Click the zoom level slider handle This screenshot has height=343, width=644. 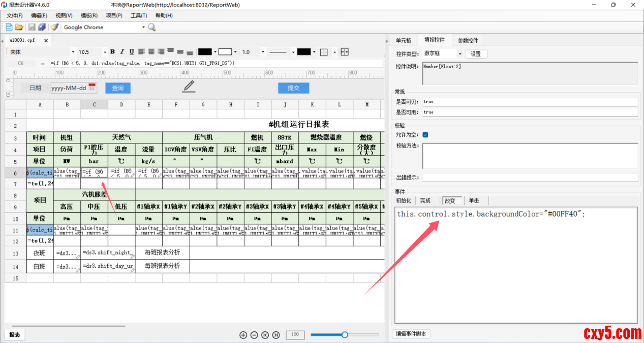click(x=345, y=335)
